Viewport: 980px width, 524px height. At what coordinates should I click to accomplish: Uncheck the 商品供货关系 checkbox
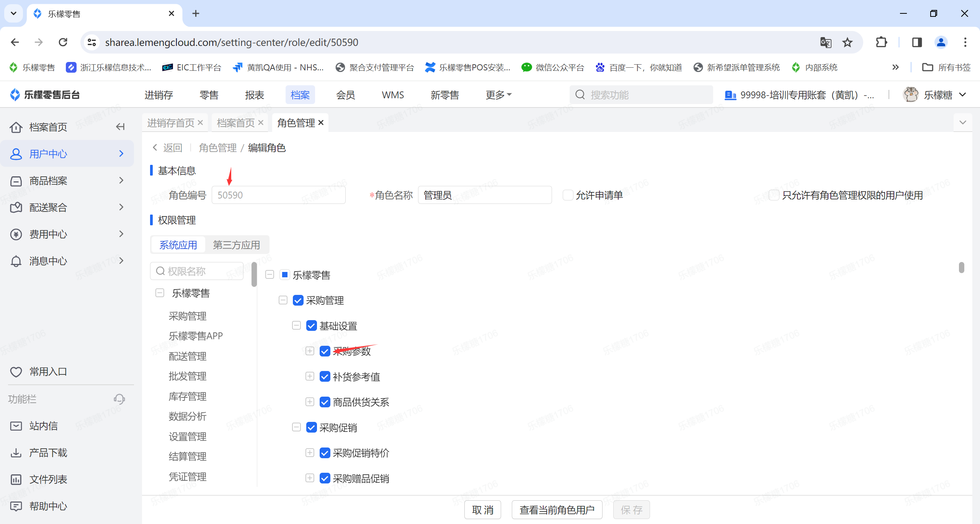click(x=325, y=402)
